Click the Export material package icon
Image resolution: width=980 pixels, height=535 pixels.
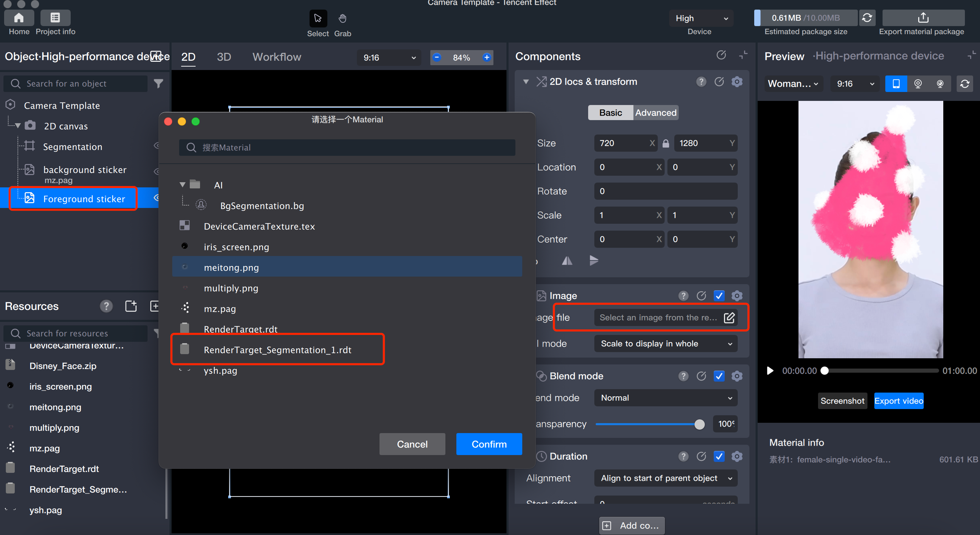(x=923, y=18)
